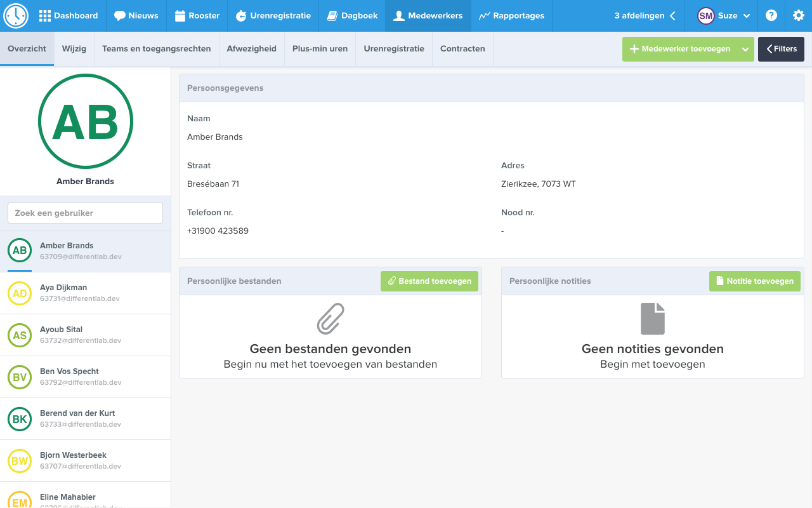Toggle the Filters panel
The width and height of the screenshot is (812, 508).
pos(781,49)
